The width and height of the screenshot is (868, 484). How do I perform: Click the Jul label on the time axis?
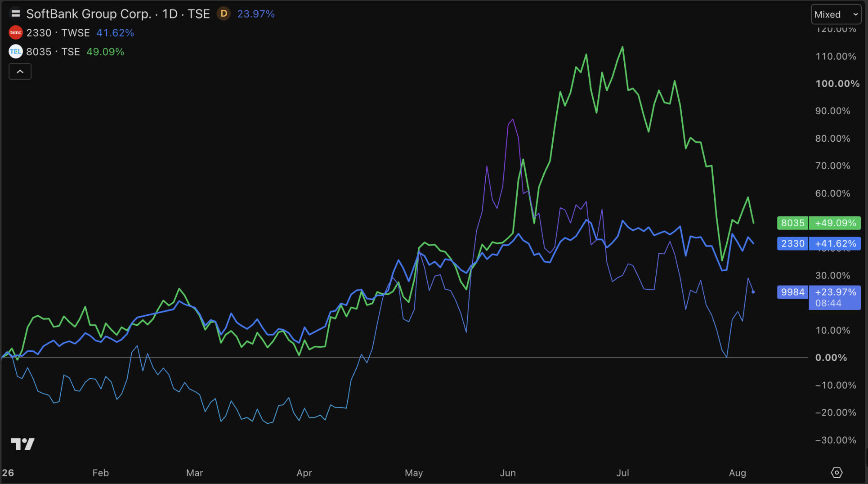[622, 473]
